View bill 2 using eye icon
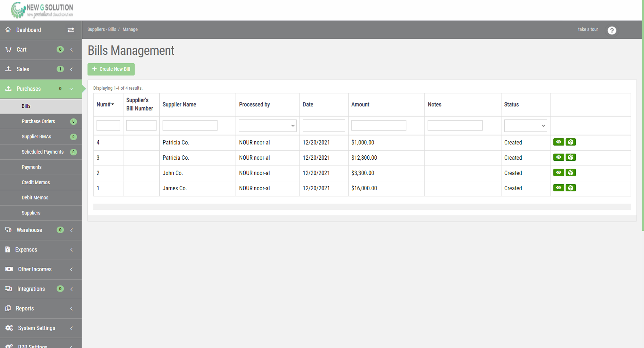The width and height of the screenshot is (644, 348). click(558, 173)
